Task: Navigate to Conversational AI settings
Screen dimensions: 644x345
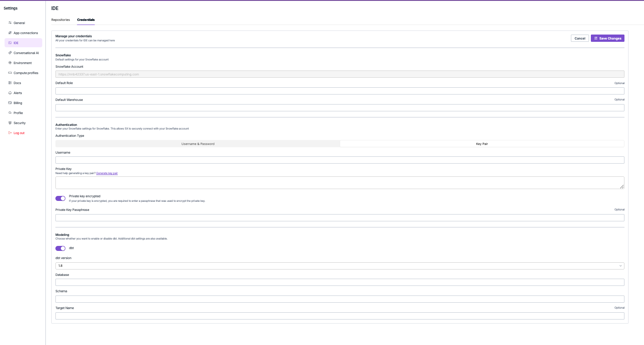Action: (27, 53)
